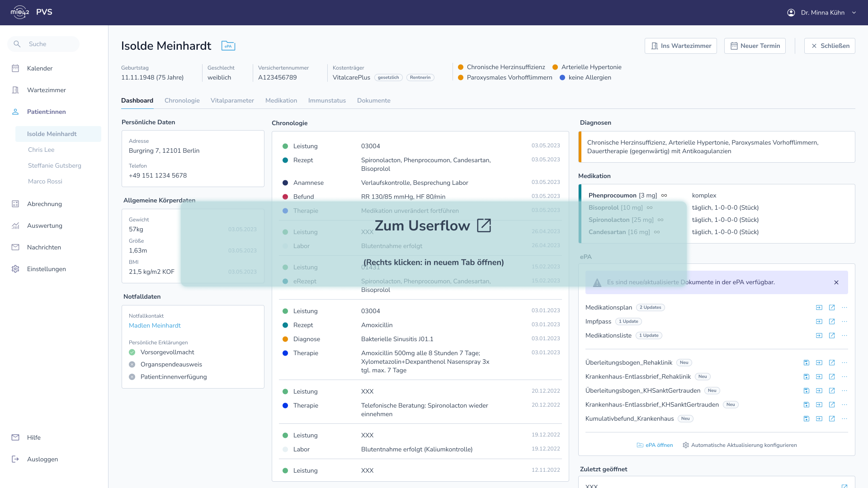
Task: Switch to the Vitalparameter tab
Action: 232,101
